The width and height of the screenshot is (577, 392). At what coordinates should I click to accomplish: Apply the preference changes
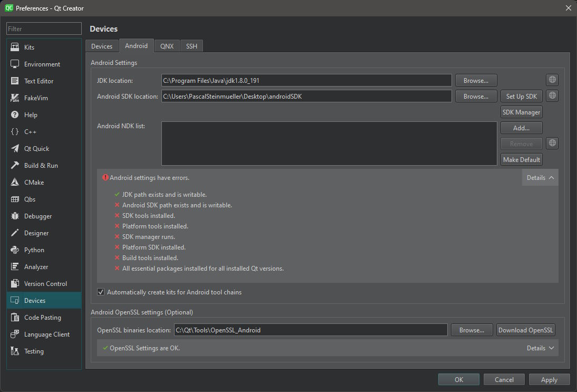(549, 379)
